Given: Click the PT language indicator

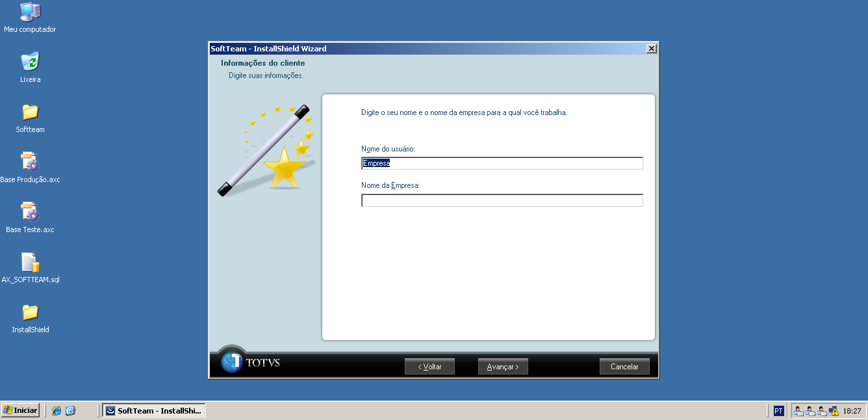Looking at the screenshot, I should [778, 411].
